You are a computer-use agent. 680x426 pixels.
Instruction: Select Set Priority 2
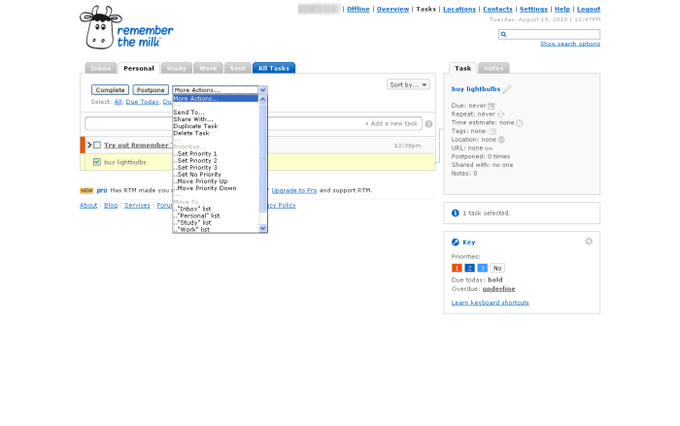coord(195,161)
